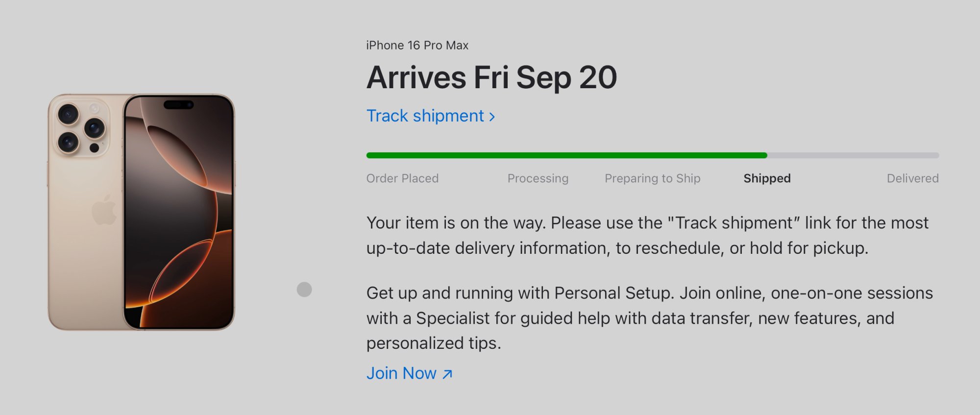Click the iPhone's front screen image
This screenshot has width=980, height=415.
click(179, 216)
